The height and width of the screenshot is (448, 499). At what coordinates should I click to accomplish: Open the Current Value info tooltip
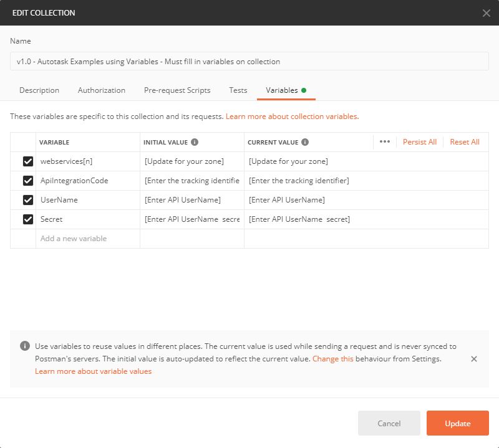click(305, 142)
